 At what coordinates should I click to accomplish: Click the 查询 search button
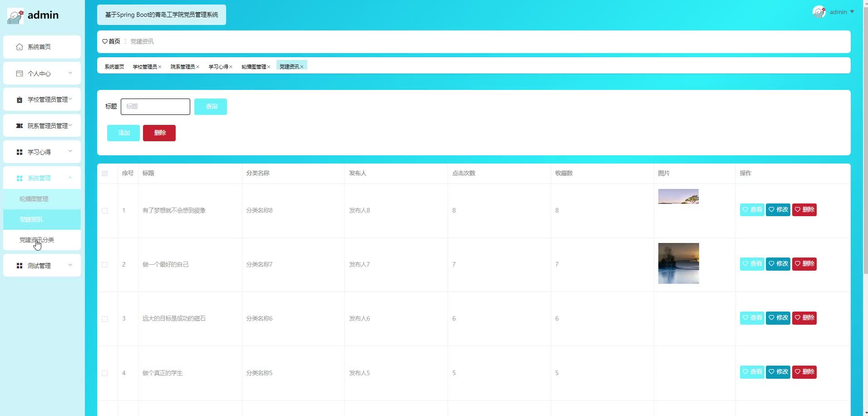coord(211,107)
